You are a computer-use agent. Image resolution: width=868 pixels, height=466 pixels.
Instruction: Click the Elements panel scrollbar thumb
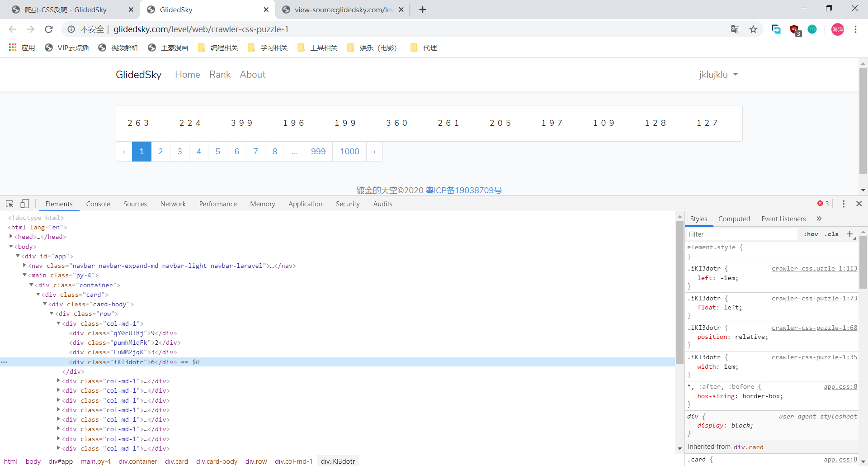pyautogui.click(x=679, y=292)
